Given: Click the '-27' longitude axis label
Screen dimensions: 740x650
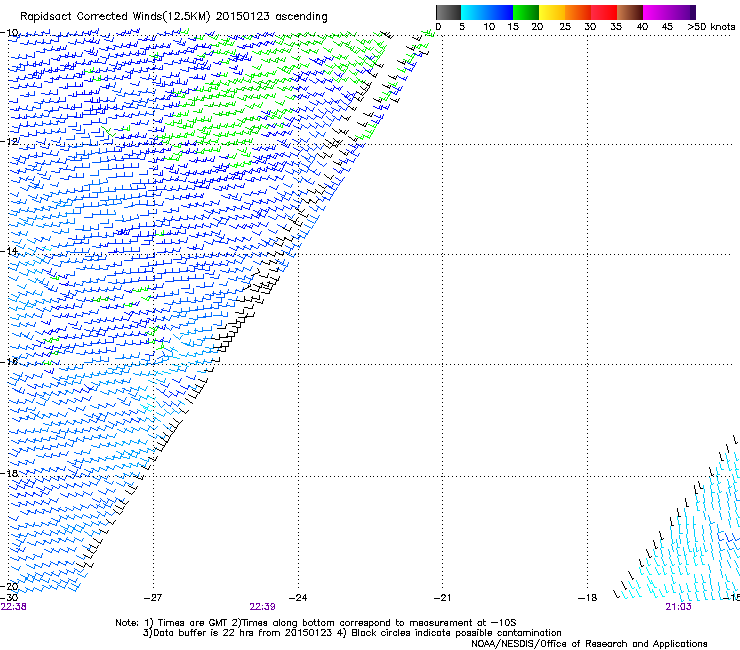Looking at the screenshot, I should tap(153, 598).
